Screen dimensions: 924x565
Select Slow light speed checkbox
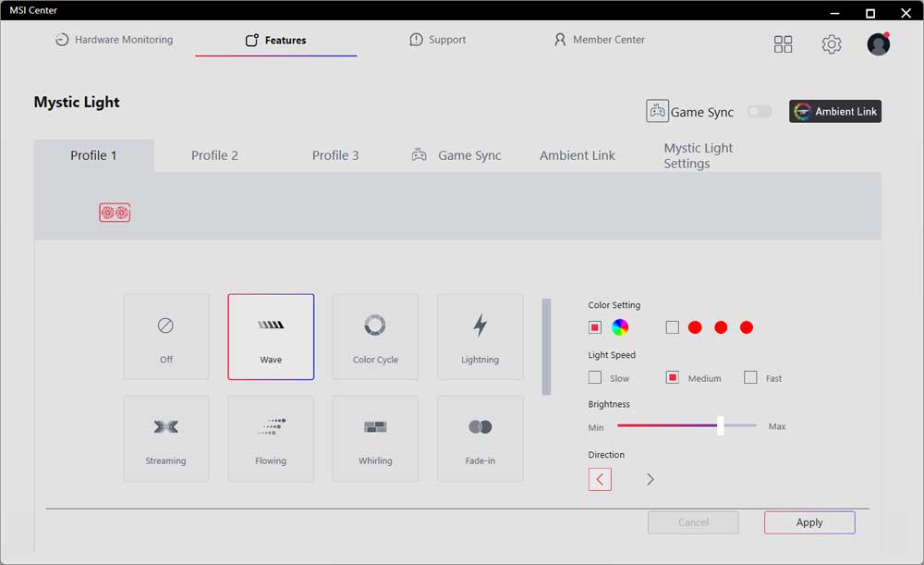click(595, 377)
